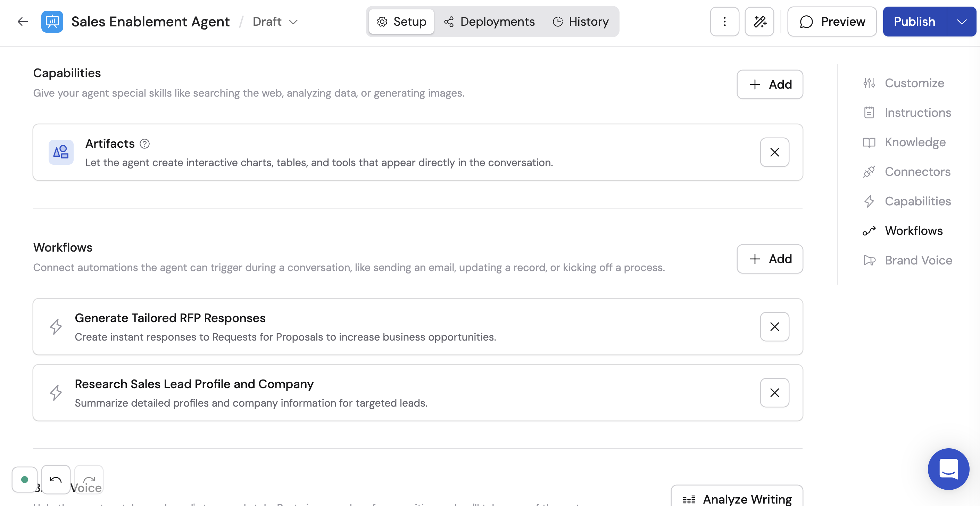The image size is (980, 506).
Task: Click Add button in Workflows section
Action: click(770, 259)
